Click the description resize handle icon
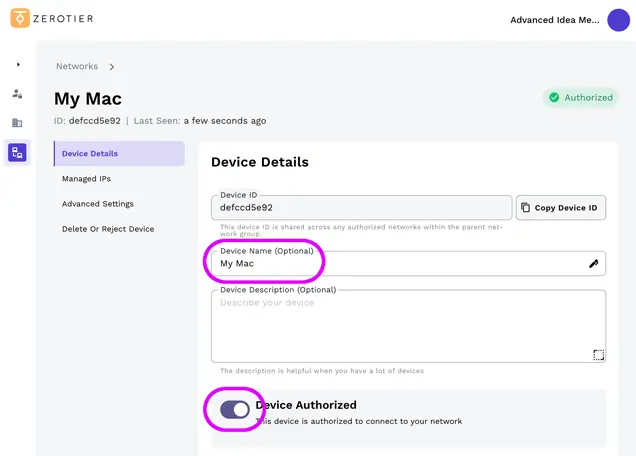 click(x=599, y=355)
